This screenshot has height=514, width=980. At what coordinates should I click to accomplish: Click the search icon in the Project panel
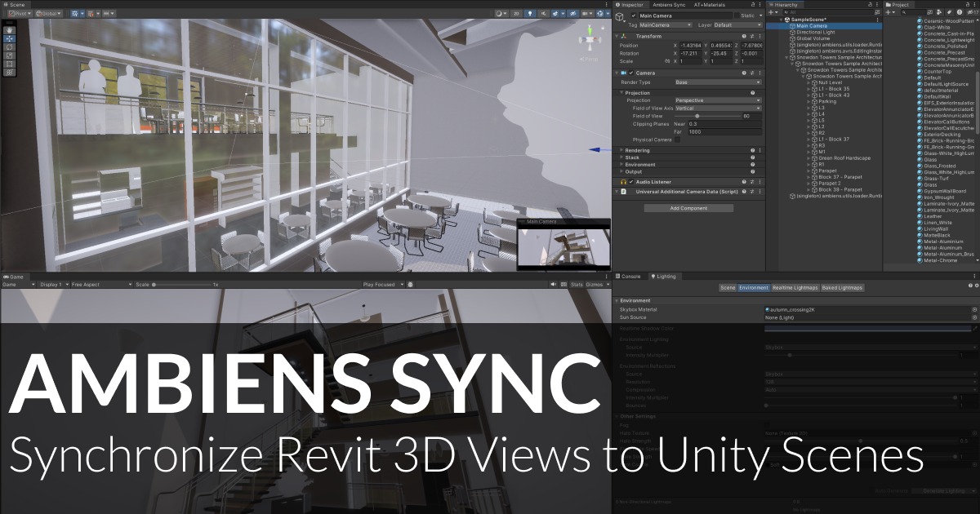coord(903,11)
